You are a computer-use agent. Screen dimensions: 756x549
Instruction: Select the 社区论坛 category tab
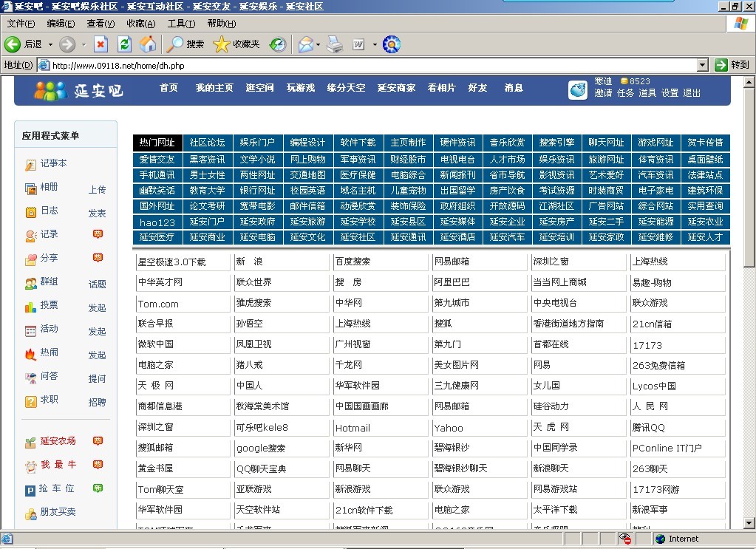click(x=208, y=143)
